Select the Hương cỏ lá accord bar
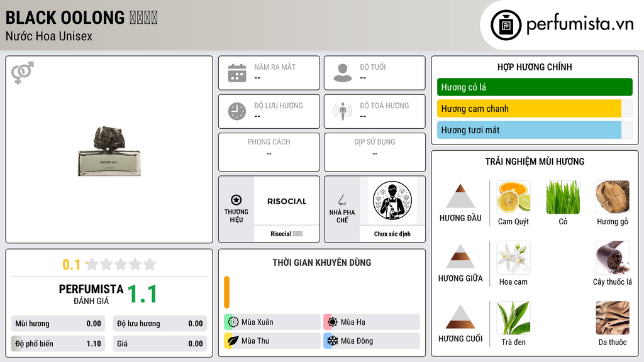The image size is (644, 362). [x=535, y=87]
